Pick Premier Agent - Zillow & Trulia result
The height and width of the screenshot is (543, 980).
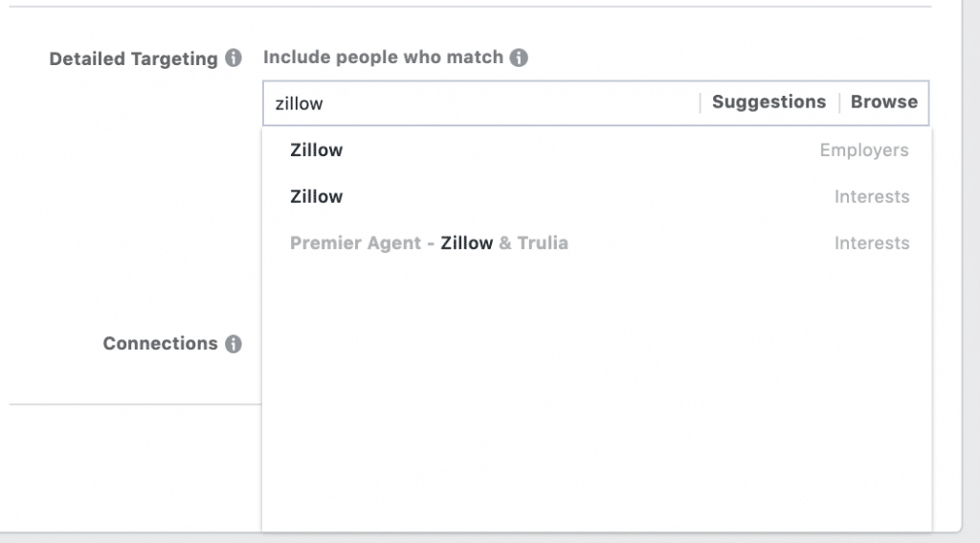click(597, 242)
